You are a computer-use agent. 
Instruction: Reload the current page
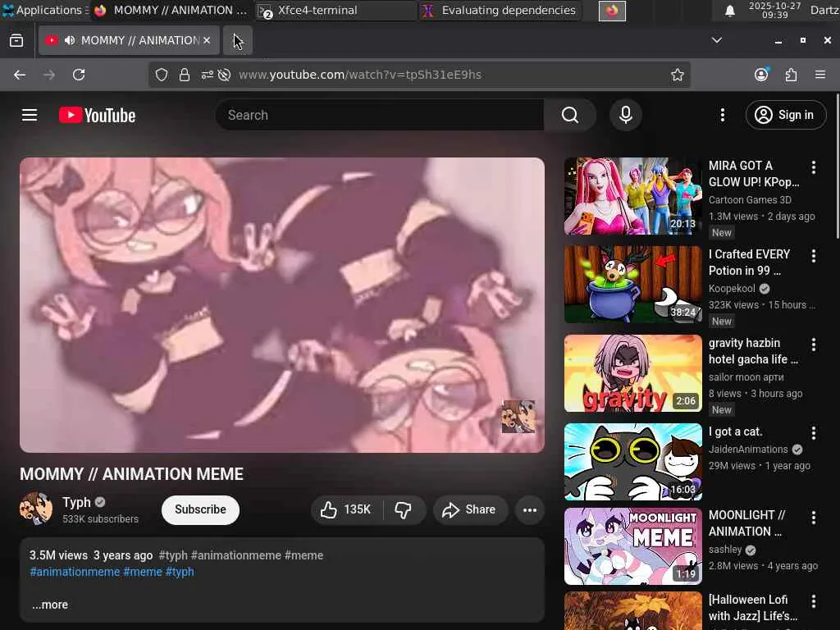(x=79, y=75)
